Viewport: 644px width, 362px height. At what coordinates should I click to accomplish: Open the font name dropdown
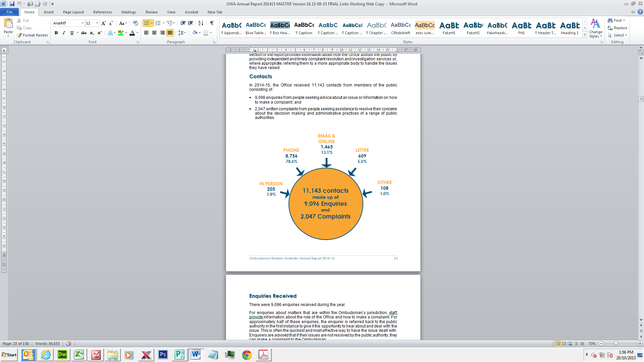[83, 23]
